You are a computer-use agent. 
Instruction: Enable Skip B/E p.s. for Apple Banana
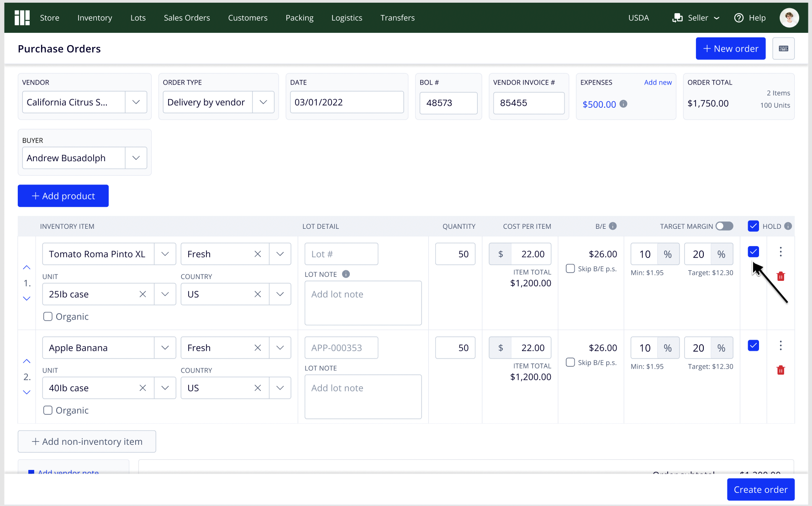click(x=570, y=362)
